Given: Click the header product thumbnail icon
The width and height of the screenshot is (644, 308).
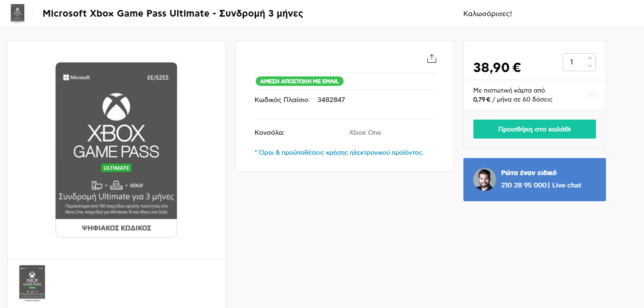Looking at the screenshot, I should (18, 13).
